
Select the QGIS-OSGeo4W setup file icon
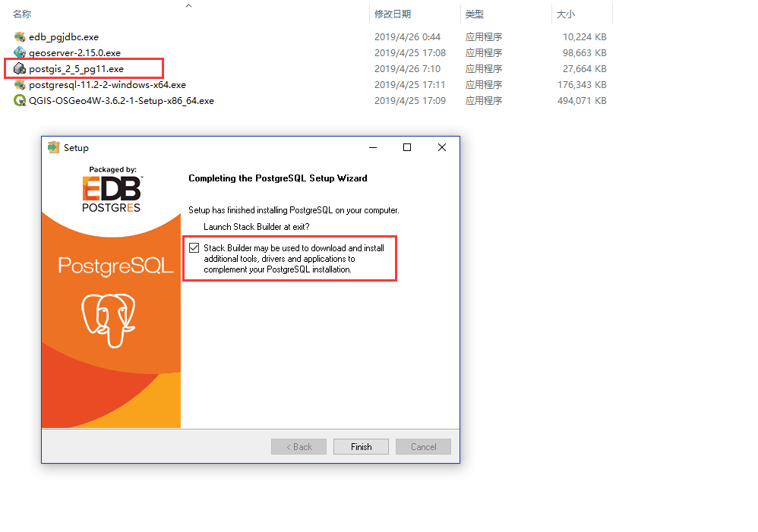point(19,100)
